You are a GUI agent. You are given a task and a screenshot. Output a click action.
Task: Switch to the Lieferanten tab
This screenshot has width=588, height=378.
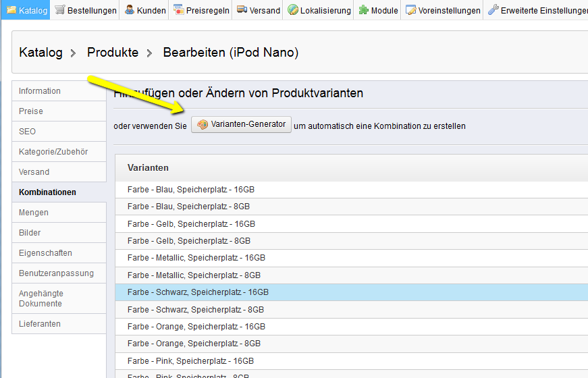click(59, 323)
